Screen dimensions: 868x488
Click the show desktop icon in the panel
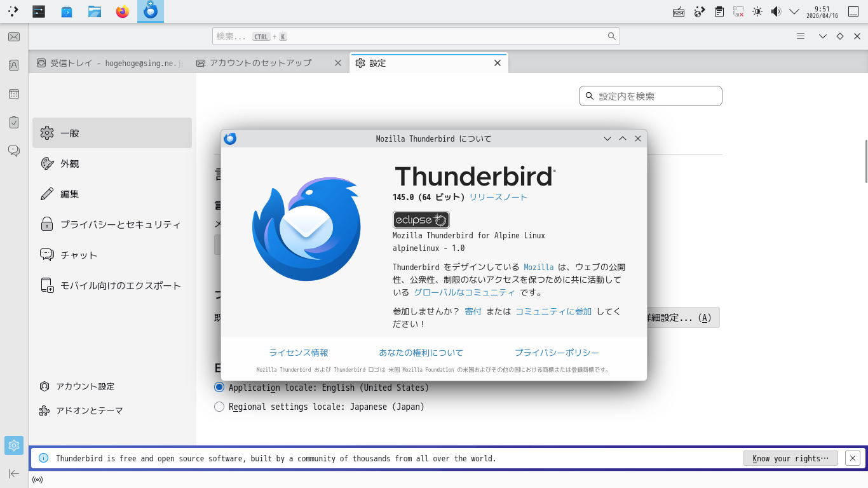click(x=853, y=11)
